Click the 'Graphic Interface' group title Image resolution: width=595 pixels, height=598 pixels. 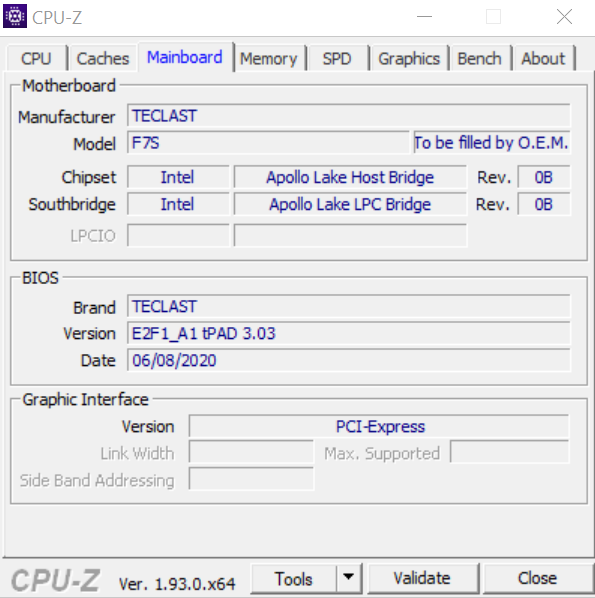tap(85, 400)
